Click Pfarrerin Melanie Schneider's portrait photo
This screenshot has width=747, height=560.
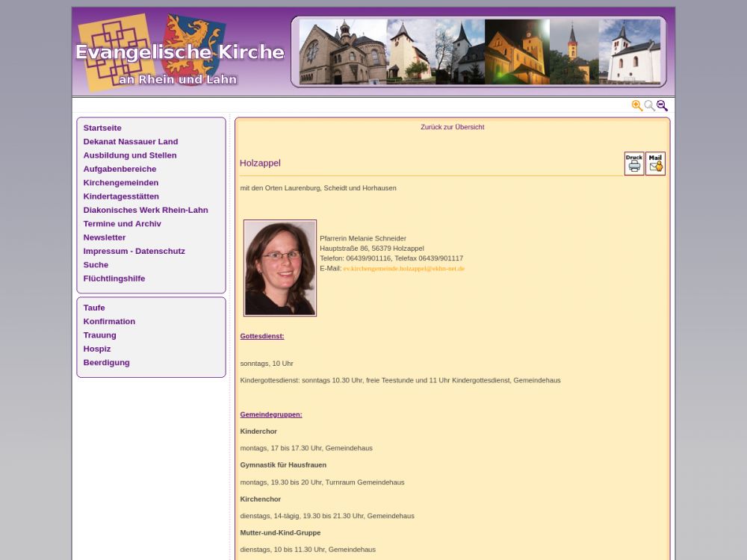[280, 268]
